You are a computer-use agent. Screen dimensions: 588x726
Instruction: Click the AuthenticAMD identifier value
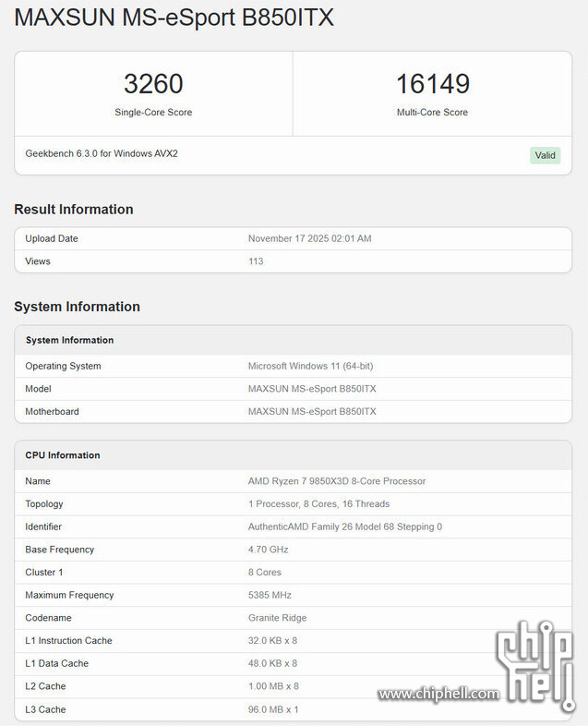344,526
